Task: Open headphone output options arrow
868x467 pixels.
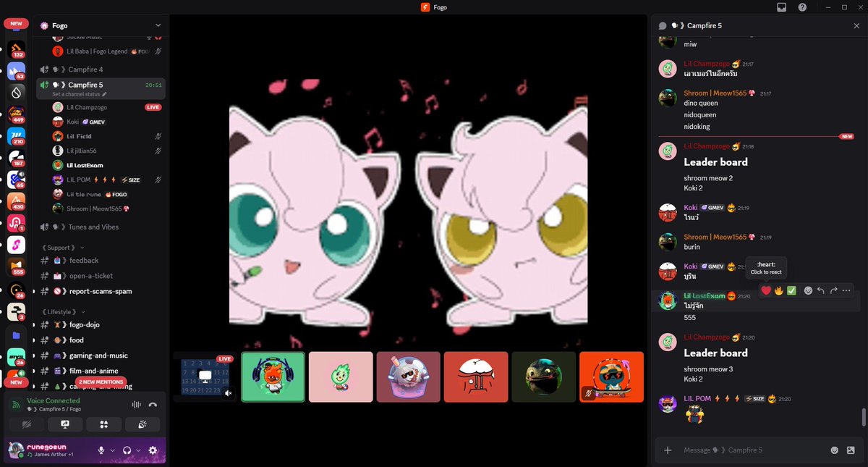Action: point(137,450)
